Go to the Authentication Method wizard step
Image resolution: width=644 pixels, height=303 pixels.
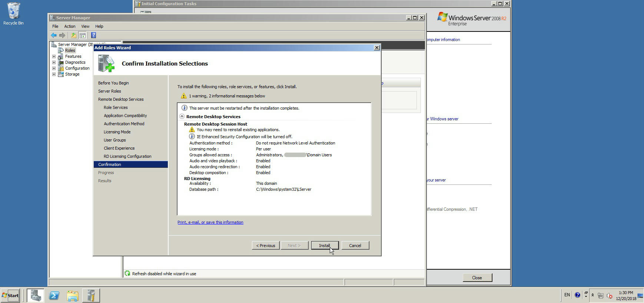tap(124, 124)
